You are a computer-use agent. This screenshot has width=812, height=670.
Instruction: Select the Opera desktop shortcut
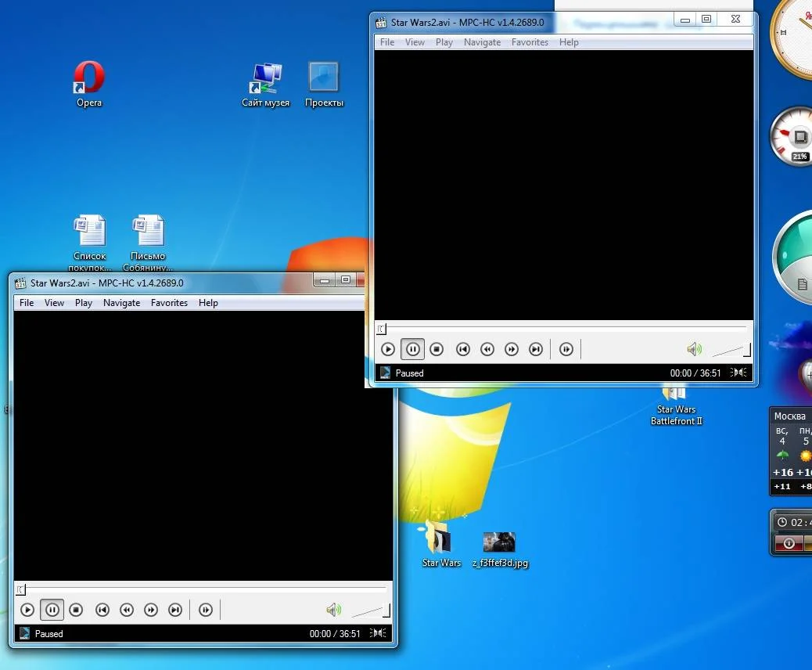(x=89, y=85)
